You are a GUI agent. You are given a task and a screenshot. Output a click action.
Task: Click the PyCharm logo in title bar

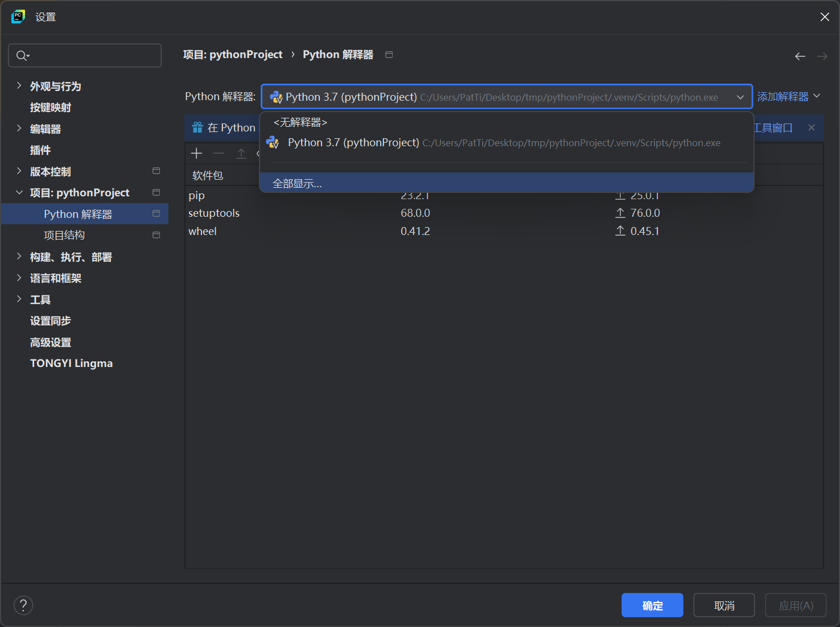tap(18, 16)
